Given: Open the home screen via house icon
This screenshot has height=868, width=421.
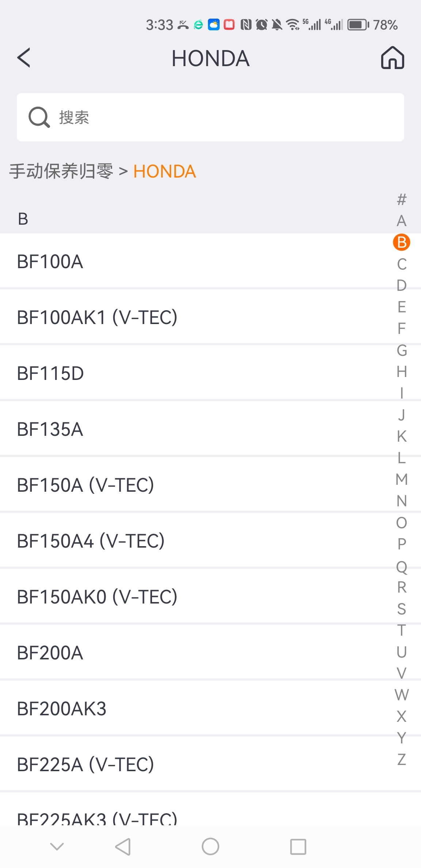Looking at the screenshot, I should click(x=392, y=58).
